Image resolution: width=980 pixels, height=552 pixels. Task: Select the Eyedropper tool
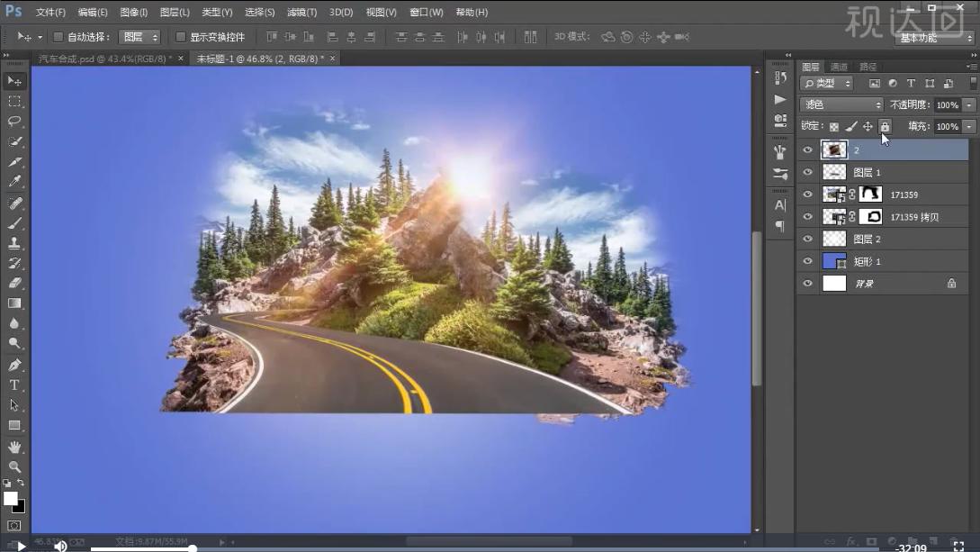(x=14, y=183)
